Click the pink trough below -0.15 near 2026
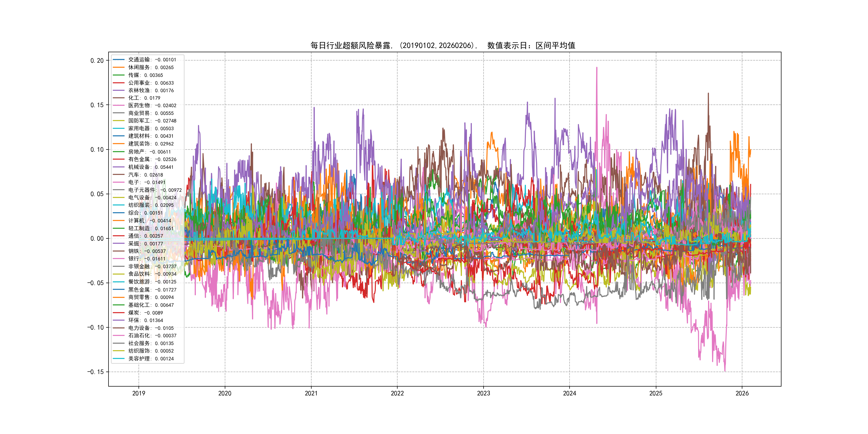This screenshot has height=434, width=868. (725, 370)
